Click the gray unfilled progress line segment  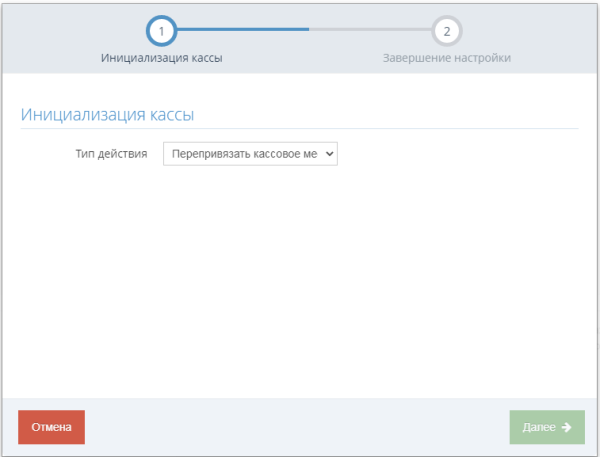(370, 29)
